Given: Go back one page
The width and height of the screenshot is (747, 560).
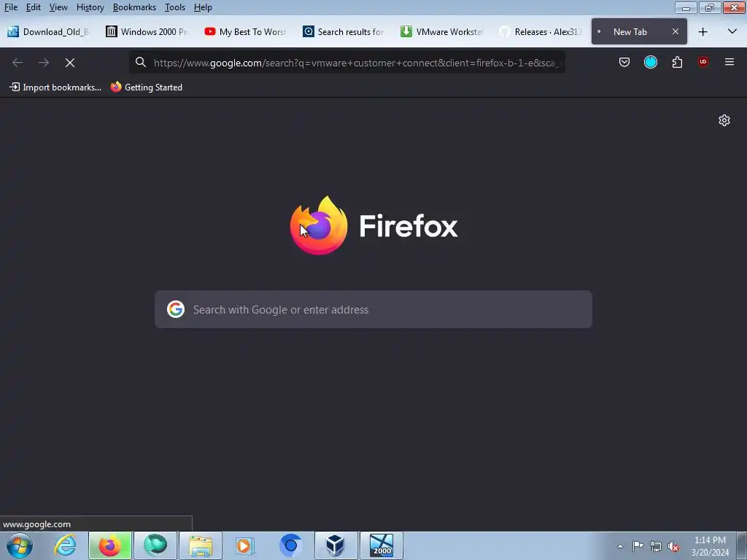Looking at the screenshot, I should [18, 63].
